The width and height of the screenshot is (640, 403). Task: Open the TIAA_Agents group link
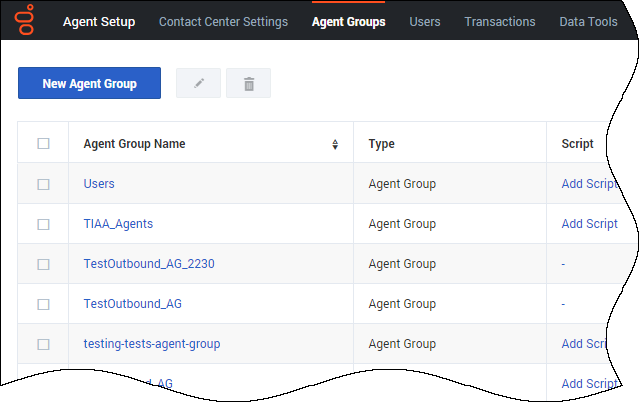click(x=118, y=224)
